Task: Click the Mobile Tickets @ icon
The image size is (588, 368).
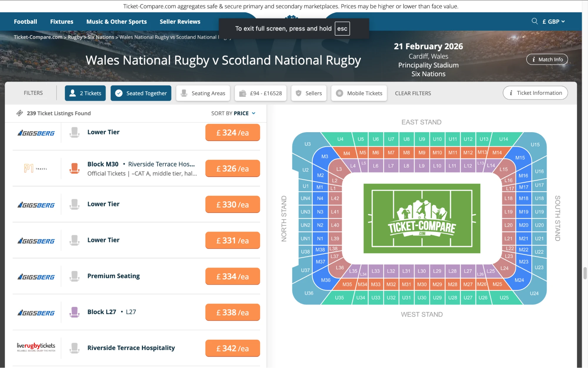Action: (x=339, y=93)
